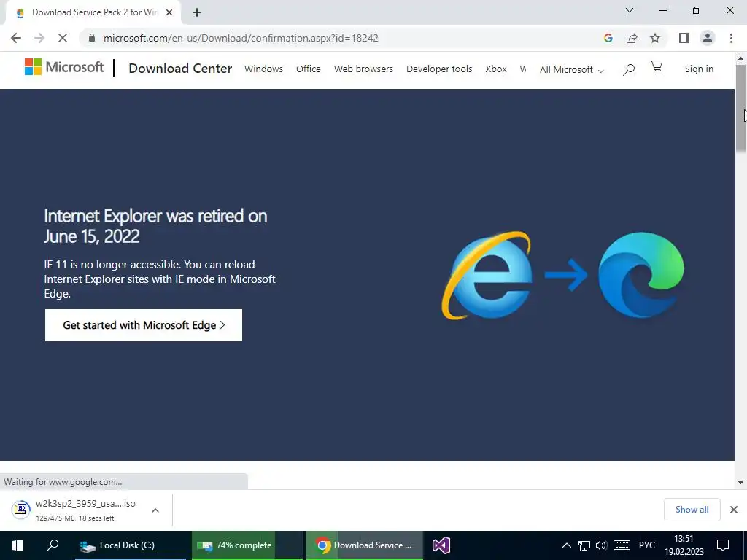
Task: Click the Microsoft Edge logo image
Action: [641, 275]
